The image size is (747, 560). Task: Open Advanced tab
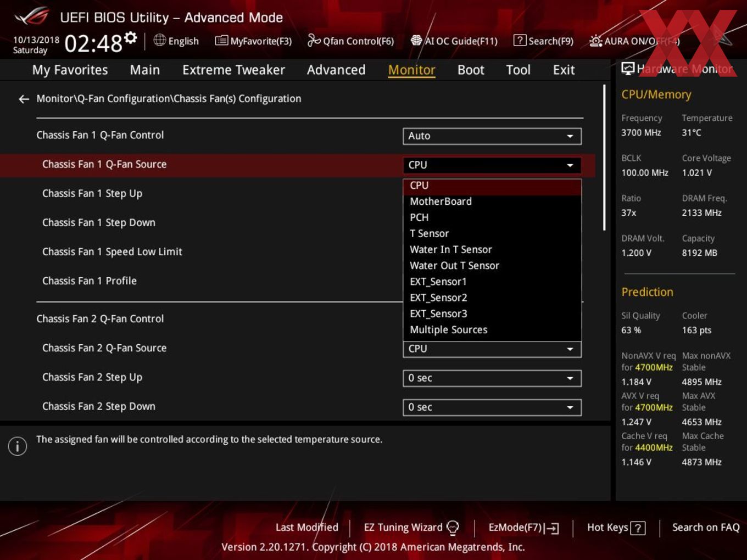tap(336, 70)
